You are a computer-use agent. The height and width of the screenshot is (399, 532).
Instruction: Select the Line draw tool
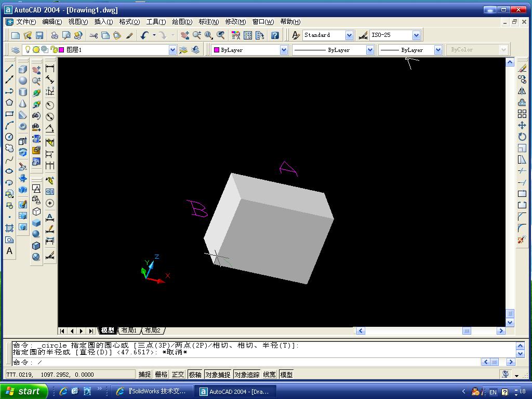pos(9,68)
